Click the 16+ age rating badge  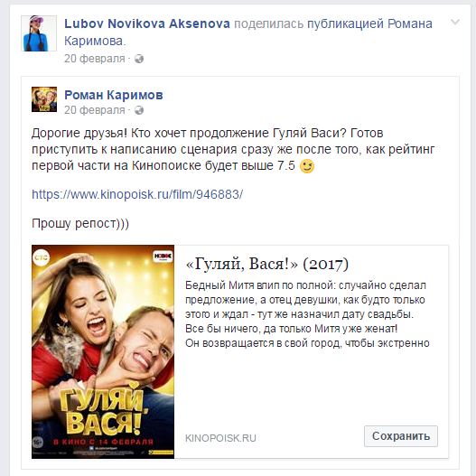pyautogui.click(x=37, y=443)
